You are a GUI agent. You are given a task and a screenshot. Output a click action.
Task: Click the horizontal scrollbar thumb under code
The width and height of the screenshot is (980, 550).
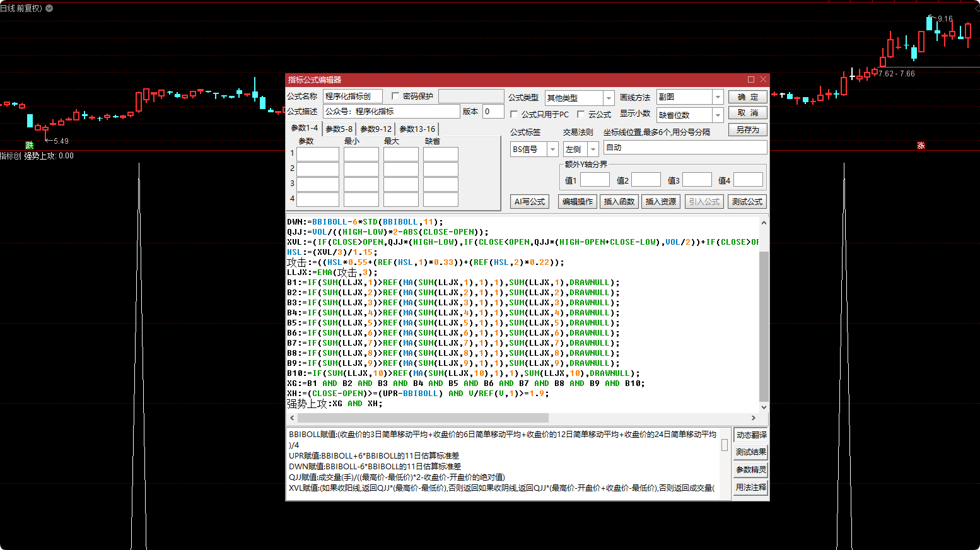point(423,418)
